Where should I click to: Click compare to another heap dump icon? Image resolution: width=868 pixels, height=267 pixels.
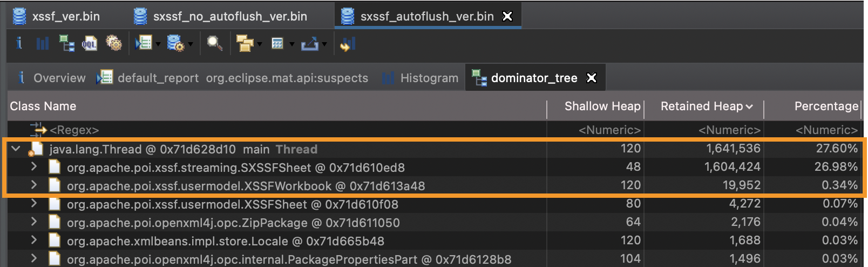click(348, 43)
